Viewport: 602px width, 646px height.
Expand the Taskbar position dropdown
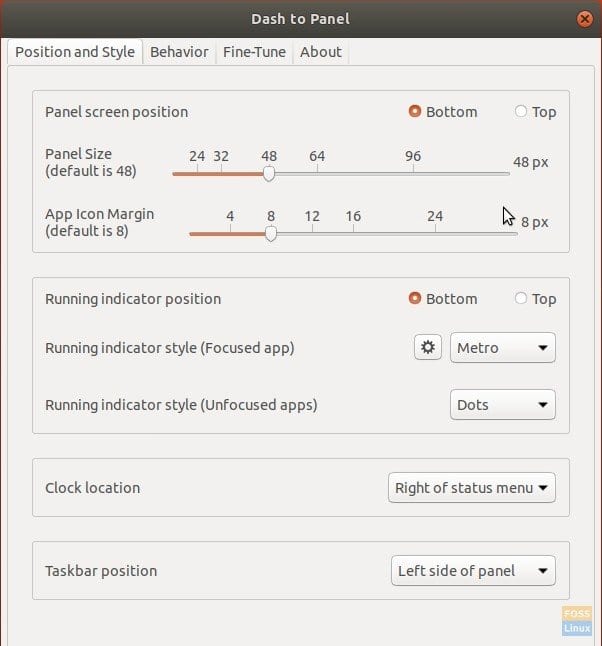pyautogui.click(x=473, y=571)
